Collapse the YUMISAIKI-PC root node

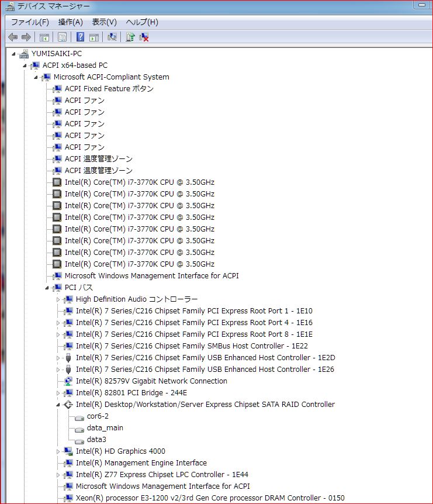[13, 54]
